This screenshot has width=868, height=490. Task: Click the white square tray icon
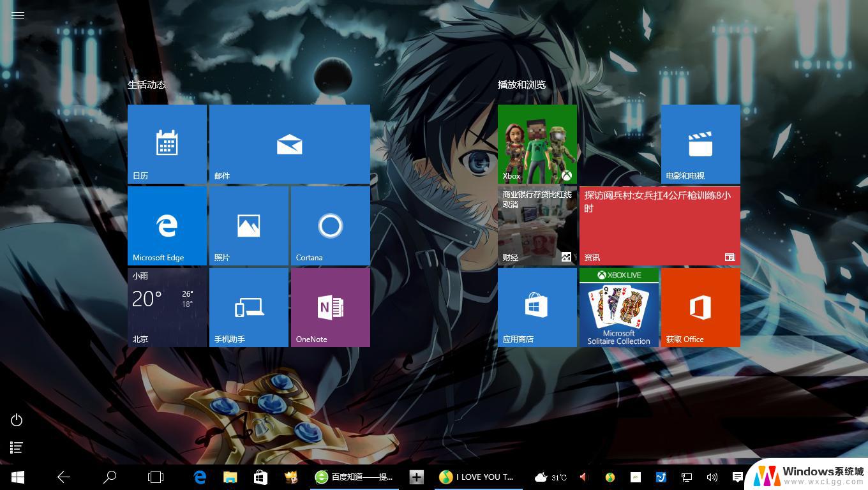pyautogui.click(x=636, y=477)
